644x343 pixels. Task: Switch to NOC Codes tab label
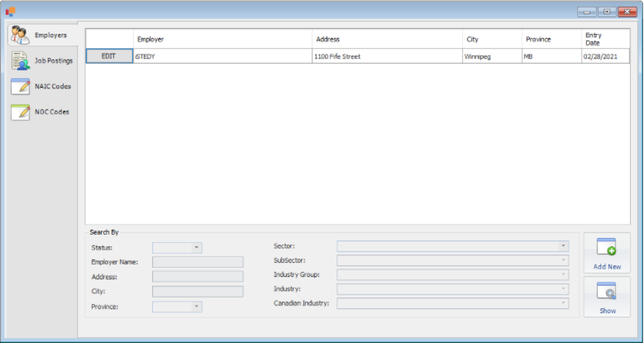pos(52,112)
